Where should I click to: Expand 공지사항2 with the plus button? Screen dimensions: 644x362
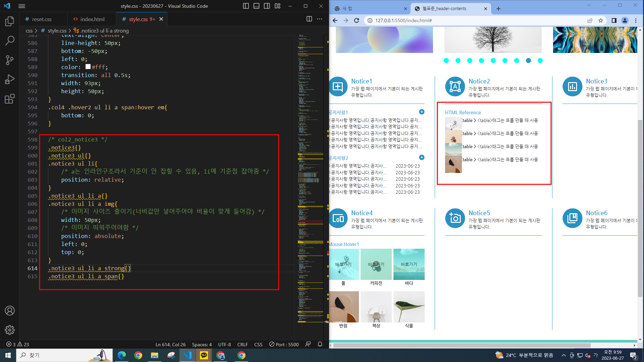click(422, 158)
